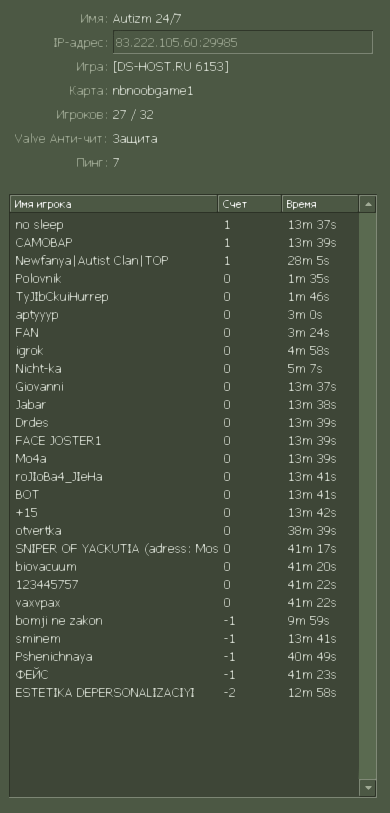Click the scroll up arrow in the player list
This screenshot has width=390, height=813.
pos(368,204)
